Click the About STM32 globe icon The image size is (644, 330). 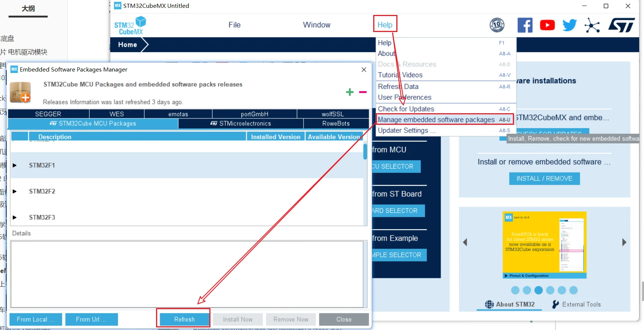pos(489,304)
